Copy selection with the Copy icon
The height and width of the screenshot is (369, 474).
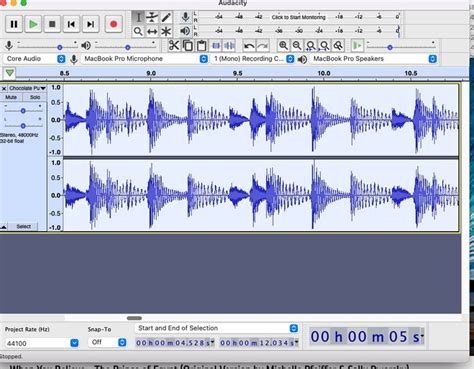point(188,45)
